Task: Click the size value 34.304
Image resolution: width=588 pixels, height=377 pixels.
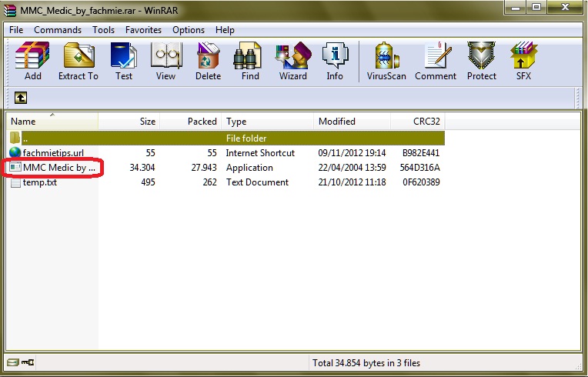Action: click(142, 168)
